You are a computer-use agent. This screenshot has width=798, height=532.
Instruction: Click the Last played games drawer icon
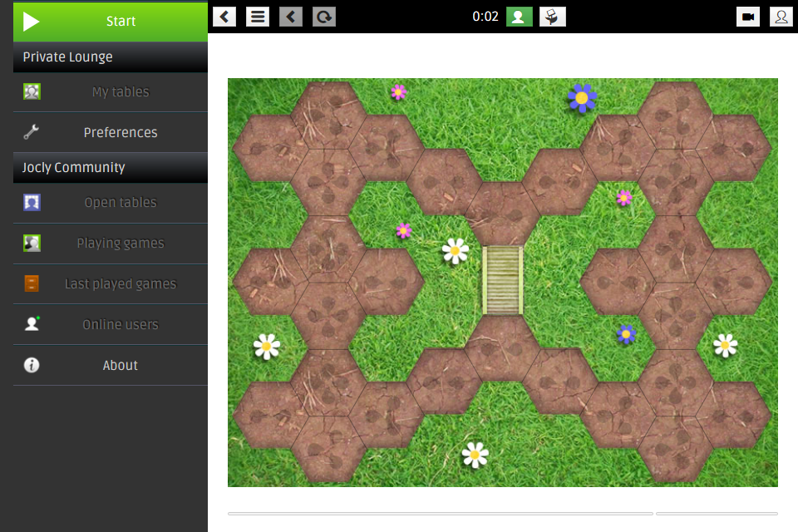(32, 284)
